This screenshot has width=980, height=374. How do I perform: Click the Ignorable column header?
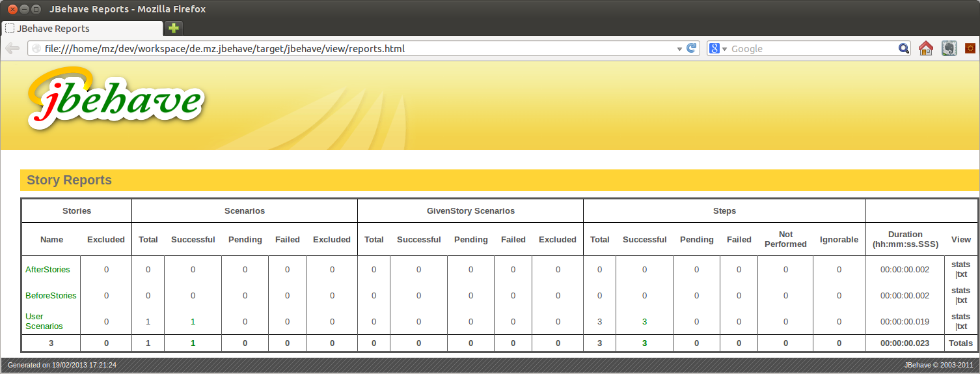coord(839,239)
